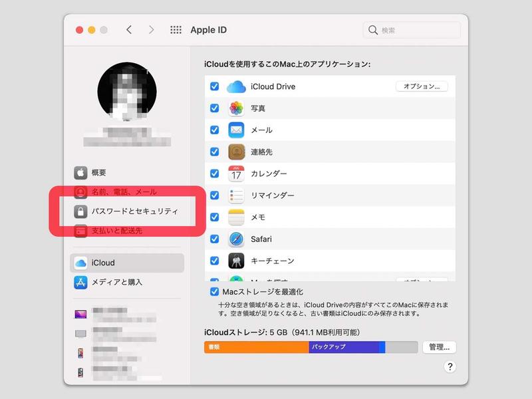
Task: Click the iCloud Drive label text
Action: (273, 86)
